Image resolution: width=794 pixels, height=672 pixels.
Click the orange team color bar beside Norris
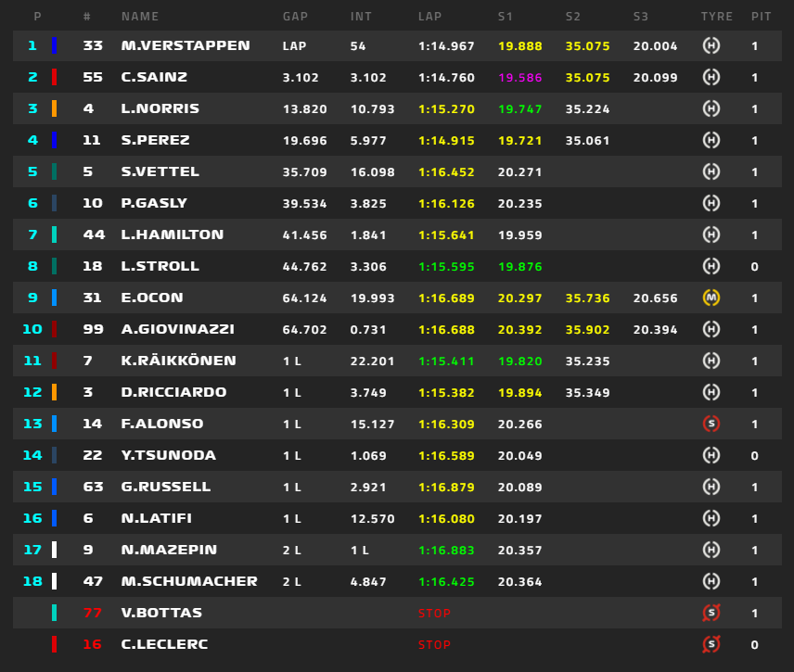point(54,108)
